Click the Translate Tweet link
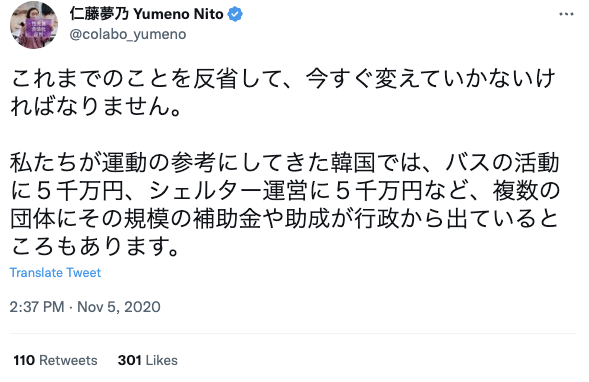The height and width of the screenshot is (382, 589). click(x=55, y=272)
